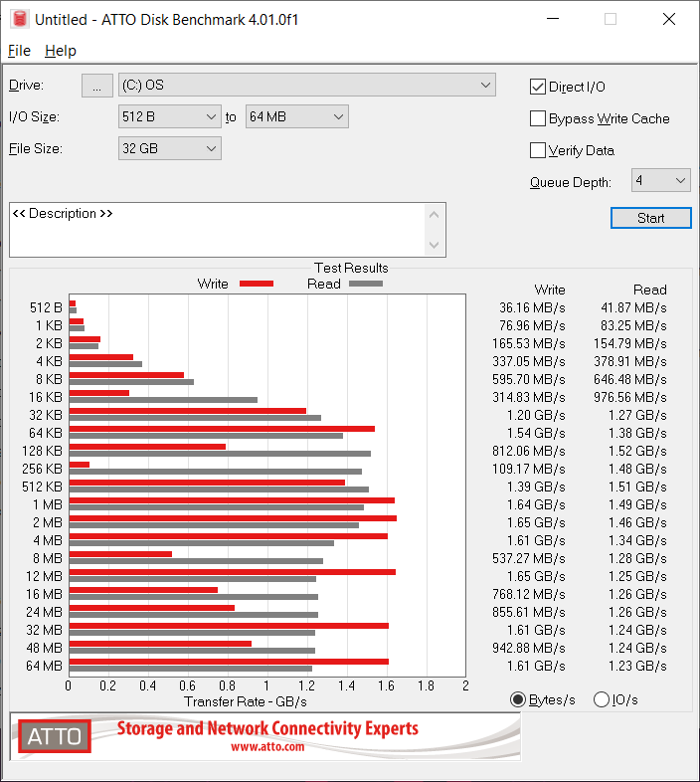Click the 109.17 MB/s write value
Screen dimensions: 700x782
pyautogui.click(x=529, y=469)
